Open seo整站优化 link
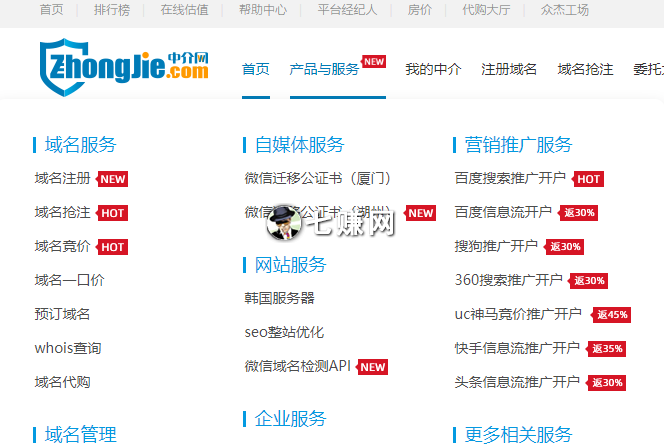Screen dimensions: 664x446 (284, 332)
